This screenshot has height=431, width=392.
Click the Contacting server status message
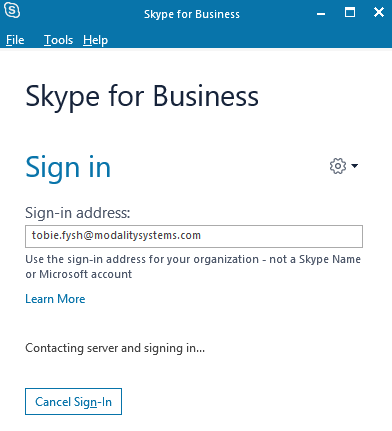tap(115, 348)
